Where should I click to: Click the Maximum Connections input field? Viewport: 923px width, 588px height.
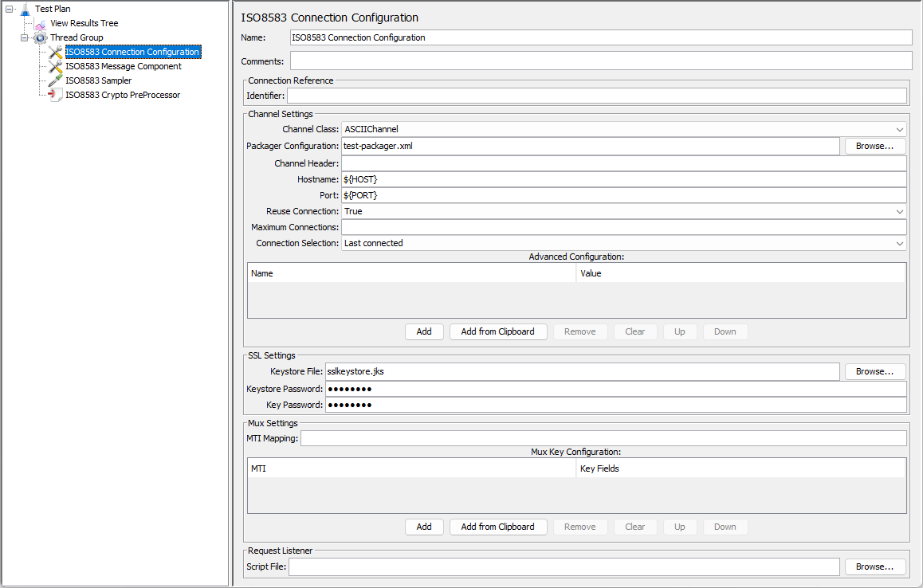coord(624,227)
